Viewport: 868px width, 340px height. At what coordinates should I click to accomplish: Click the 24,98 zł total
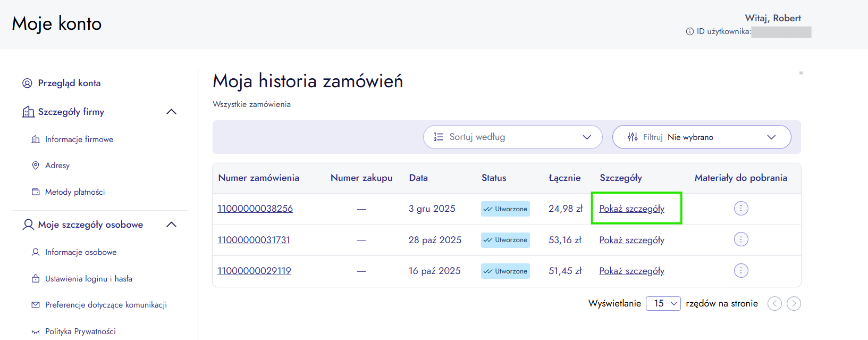tap(566, 209)
